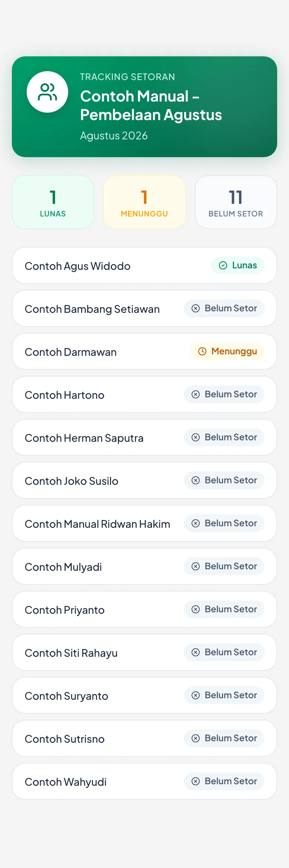289x868 pixels.
Task: Click the x-circle icon on Contoh Bambang Setiawan row
Action: (x=196, y=308)
